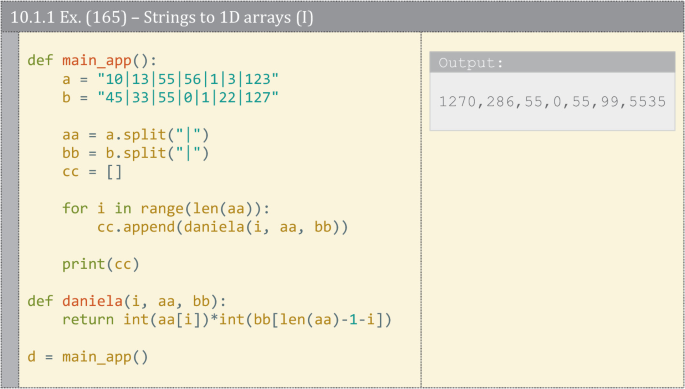Click the print(cc) statement

101,264
